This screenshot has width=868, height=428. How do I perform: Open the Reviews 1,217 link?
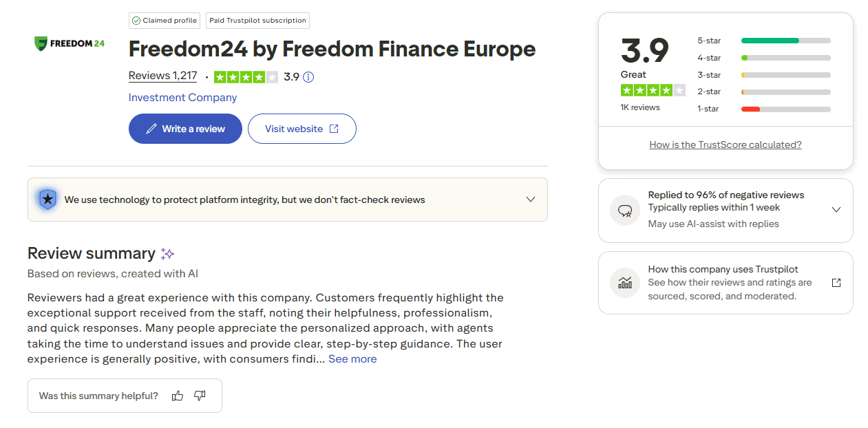coord(162,76)
